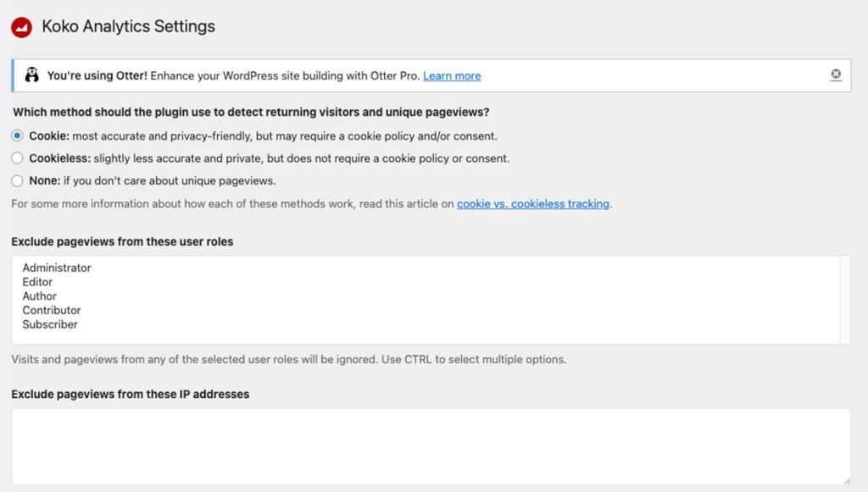
Task: Click the red Koko Analytics logo
Action: pyautogui.click(x=21, y=27)
